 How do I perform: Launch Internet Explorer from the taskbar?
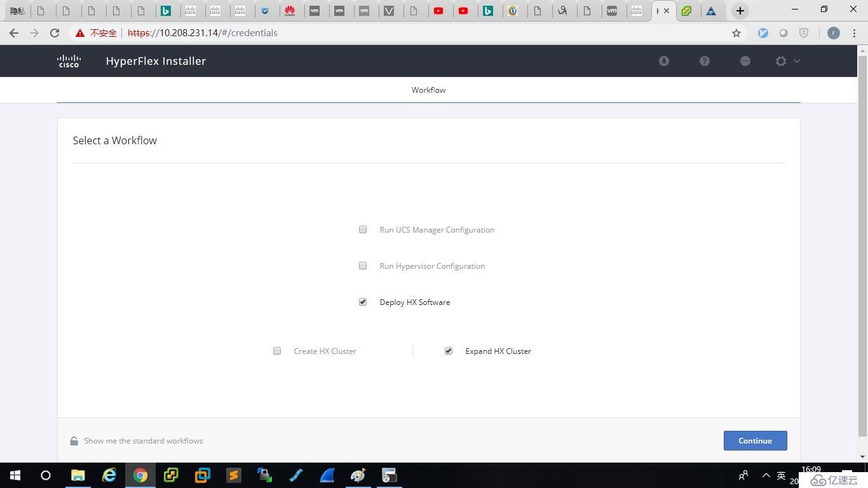pyautogui.click(x=109, y=475)
